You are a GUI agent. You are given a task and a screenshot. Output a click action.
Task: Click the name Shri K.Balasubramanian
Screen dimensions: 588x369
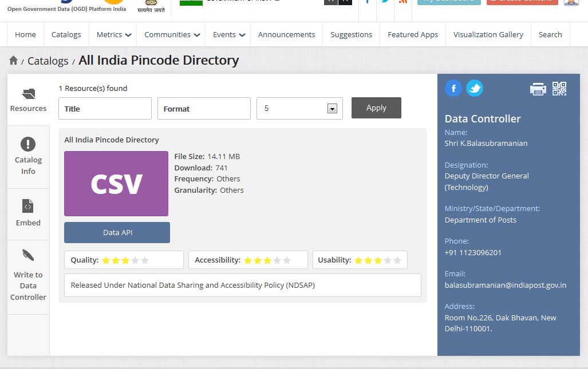(486, 143)
